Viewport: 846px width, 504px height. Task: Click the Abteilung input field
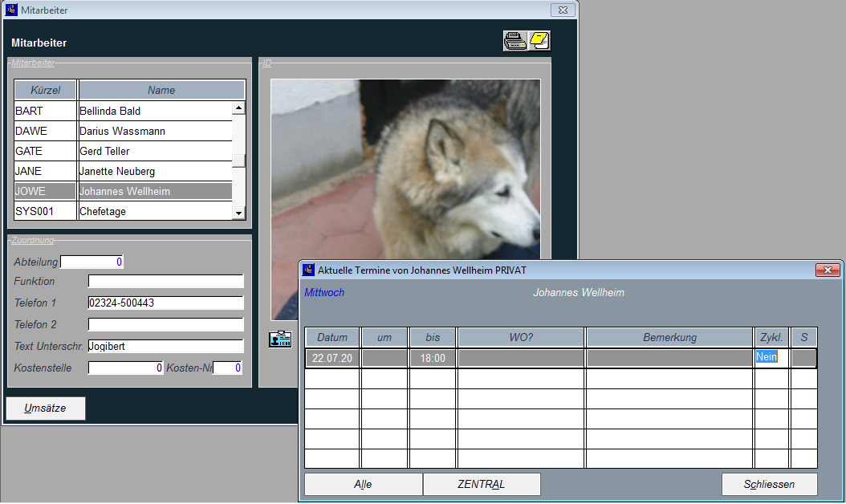point(92,262)
